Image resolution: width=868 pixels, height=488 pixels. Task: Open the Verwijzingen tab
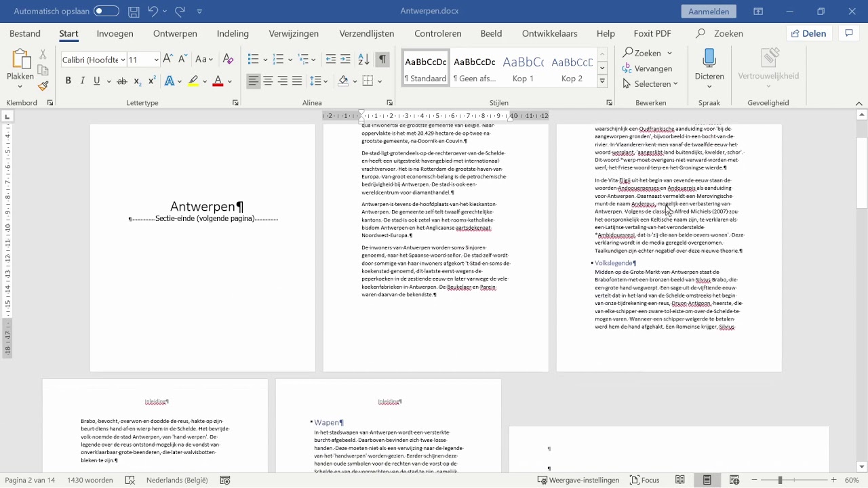coord(294,34)
